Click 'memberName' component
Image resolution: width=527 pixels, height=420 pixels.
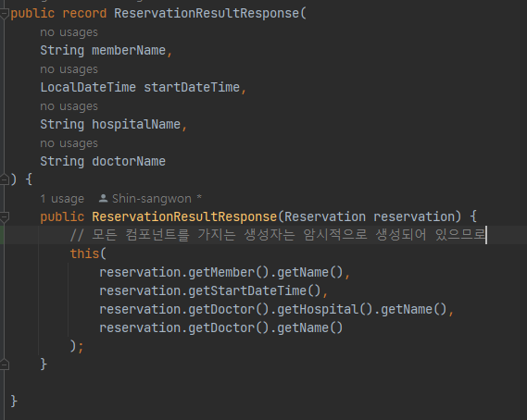(x=129, y=50)
